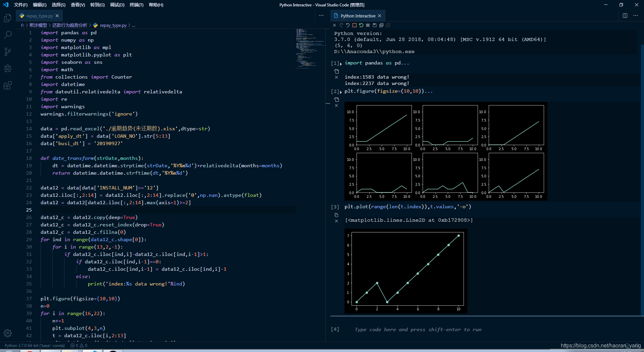The image size is (644, 352).
Task: Click line 25 in the code editor
Action: pyautogui.click(x=168, y=210)
